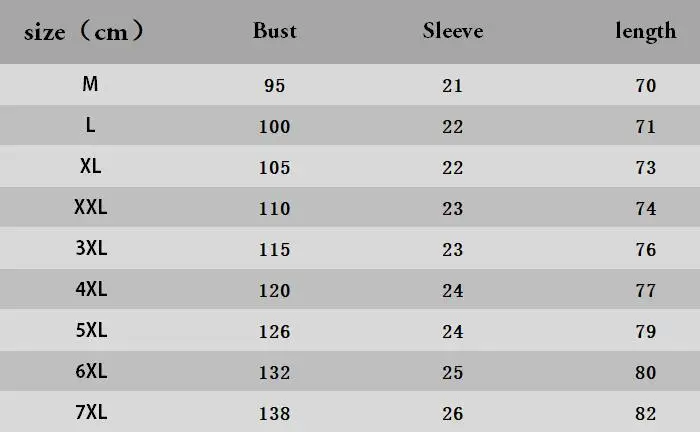The image size is (700, 432).
Task: Select the Bust column header
Action: click(x=275, y=31)
